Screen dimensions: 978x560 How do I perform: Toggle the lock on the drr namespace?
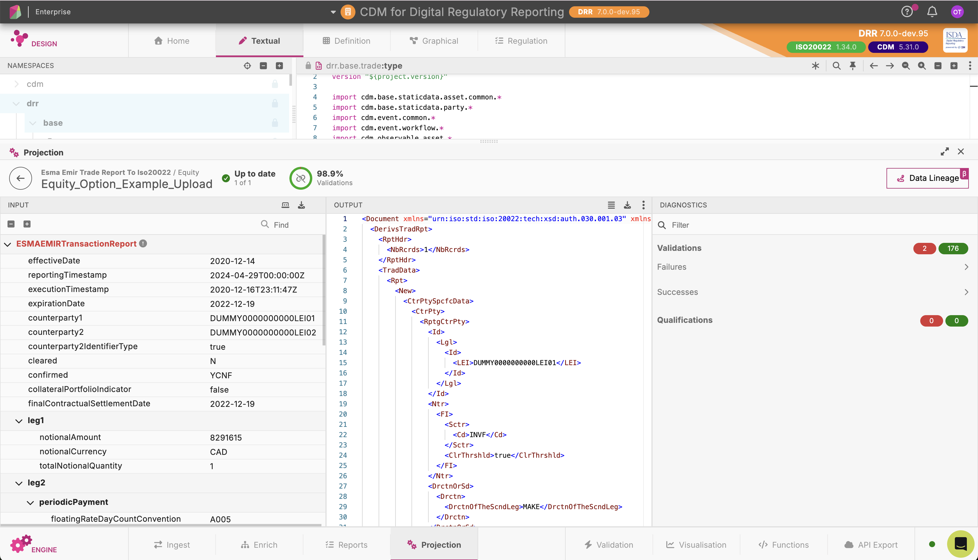275,103
